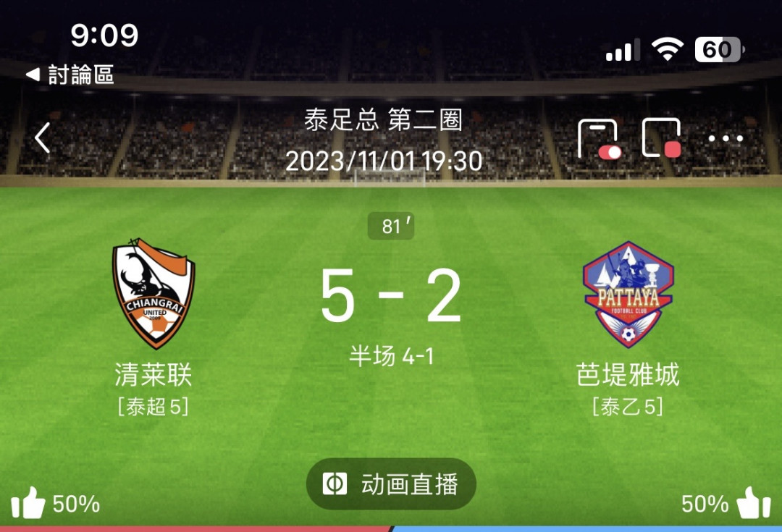Viewport: 782px width, 532px height.
Task: Tap the 半场 4-1 halftime score
Action: point(392,356)
